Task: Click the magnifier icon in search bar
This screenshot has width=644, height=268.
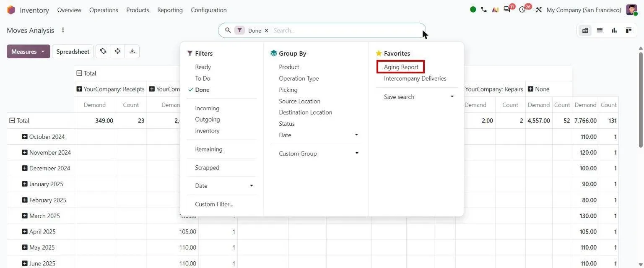Action: tap(228, 30)
